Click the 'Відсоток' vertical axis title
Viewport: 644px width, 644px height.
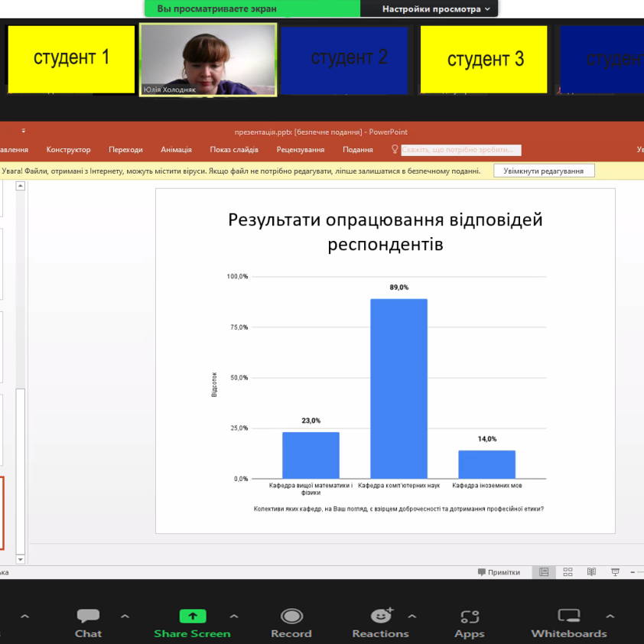coord(214,385)
